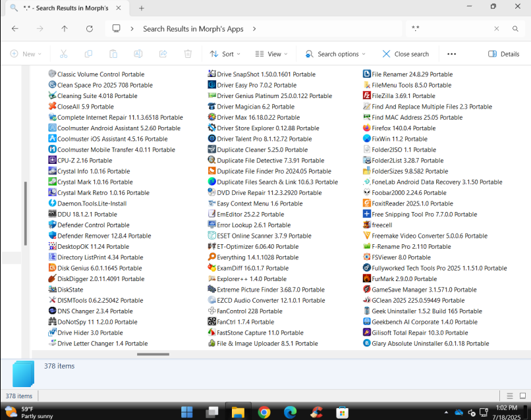Show hidden system tray icons
This screenshot has height=420, width=531.
(446, 412)
